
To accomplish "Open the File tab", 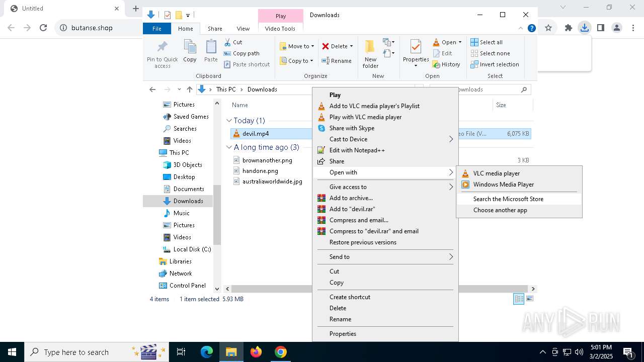I will point(157,29).
